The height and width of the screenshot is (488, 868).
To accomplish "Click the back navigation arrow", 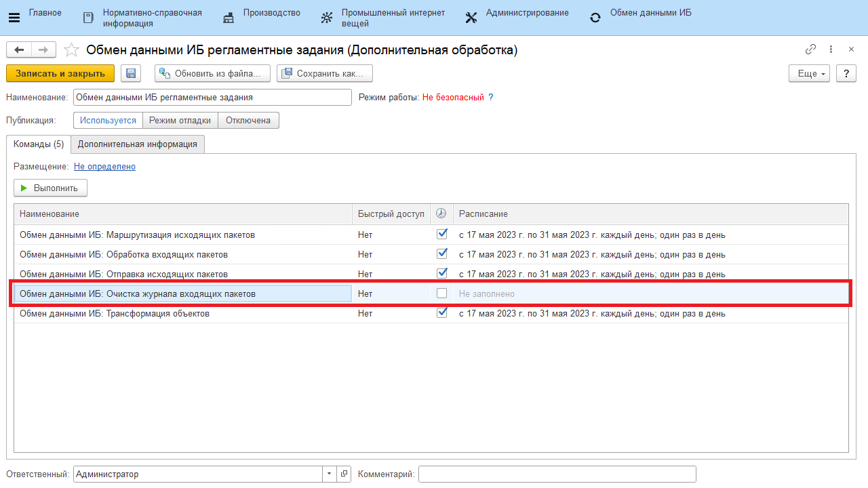I will [19, 50].
